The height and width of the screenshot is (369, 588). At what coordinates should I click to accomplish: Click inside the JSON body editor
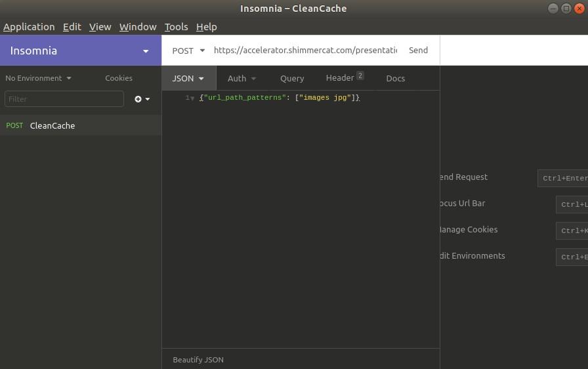pyautogui.click(x=301, y=217)
